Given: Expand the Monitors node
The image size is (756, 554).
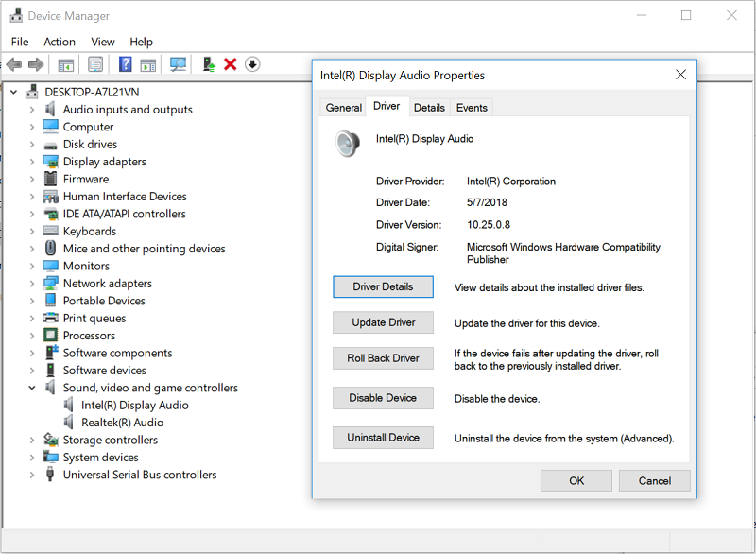Looking at the screenshot, I should (x=32, y=266).
